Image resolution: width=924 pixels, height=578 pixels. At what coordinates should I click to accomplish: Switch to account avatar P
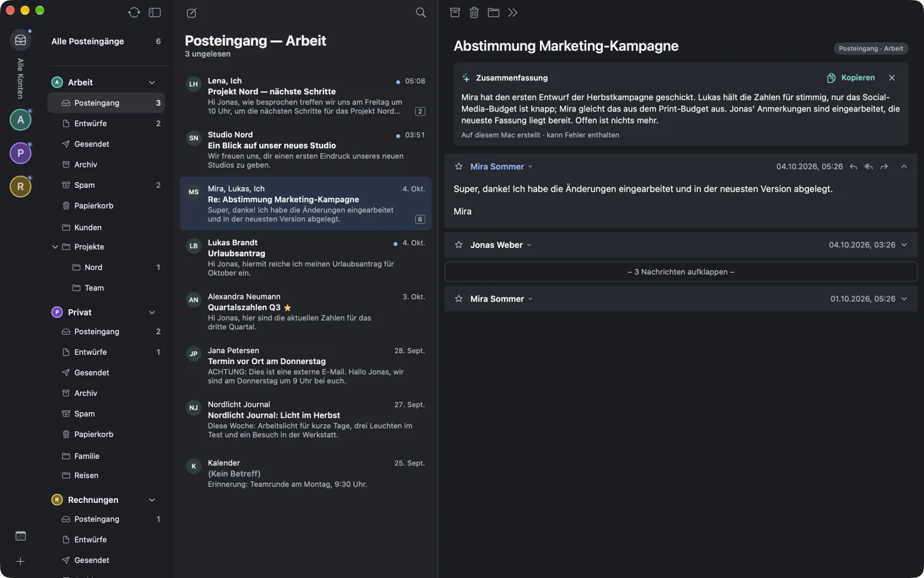tap(20, 153)
